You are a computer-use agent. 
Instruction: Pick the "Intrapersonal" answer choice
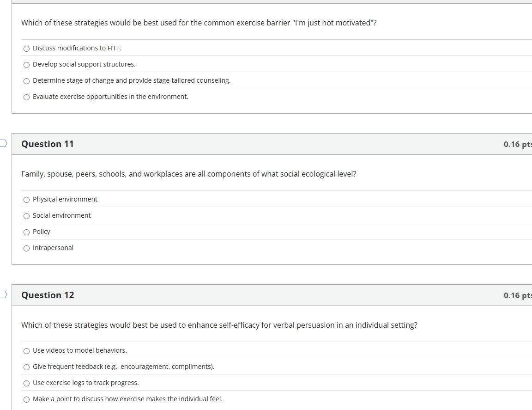tap(26, 248)
